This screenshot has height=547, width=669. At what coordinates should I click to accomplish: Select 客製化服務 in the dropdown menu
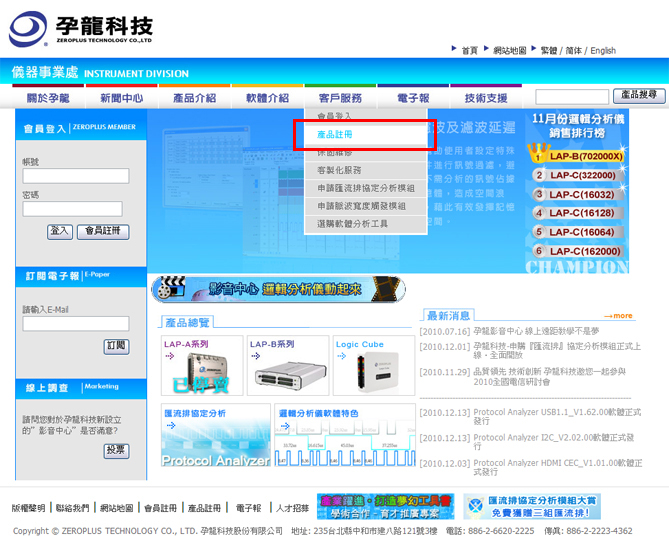366,170
